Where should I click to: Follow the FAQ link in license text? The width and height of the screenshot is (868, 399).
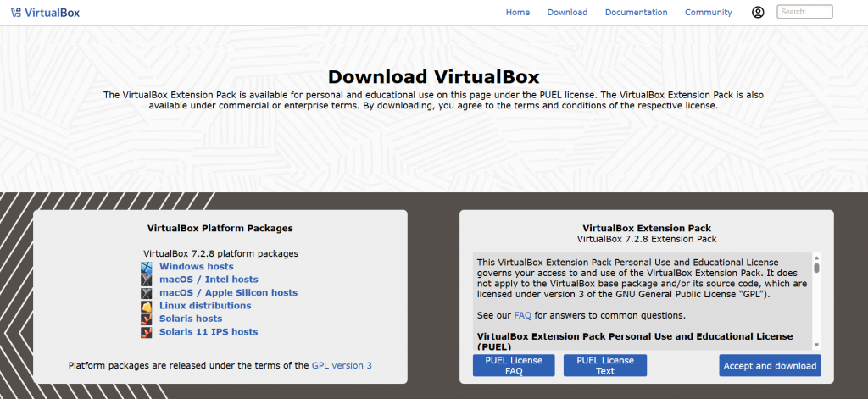coord(522,315)
